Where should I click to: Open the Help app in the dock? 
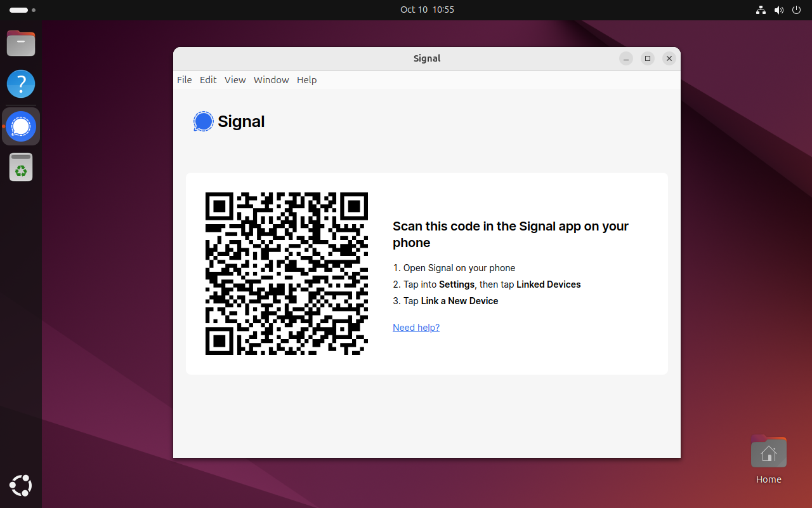coord(21,84)
